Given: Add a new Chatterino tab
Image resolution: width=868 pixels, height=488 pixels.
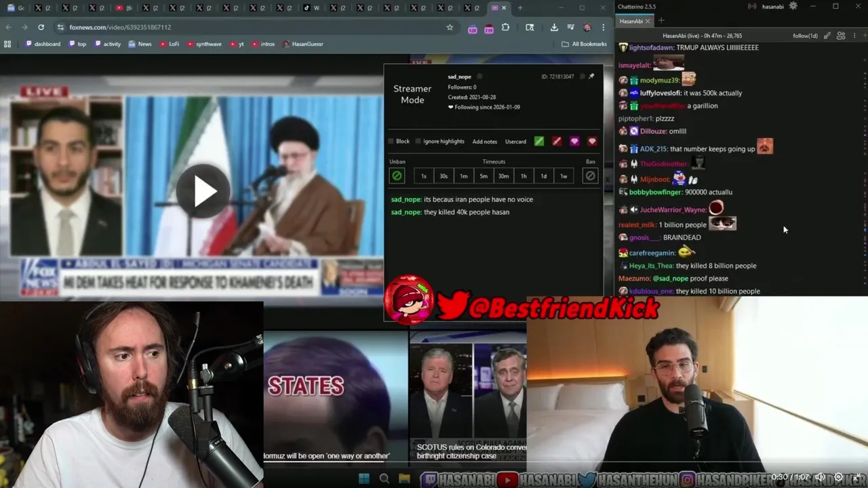Looking at the screenshot, I should coord(661,21).
